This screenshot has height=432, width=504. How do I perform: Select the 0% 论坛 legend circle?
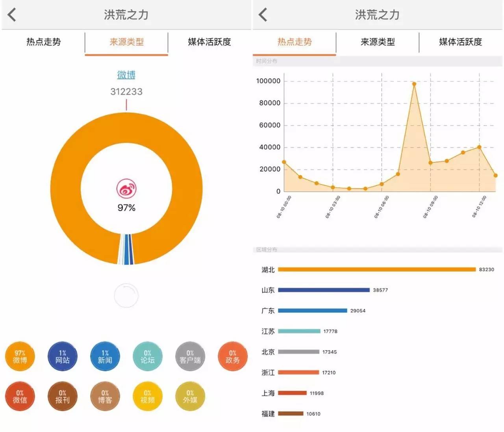(x=148, y=356)
